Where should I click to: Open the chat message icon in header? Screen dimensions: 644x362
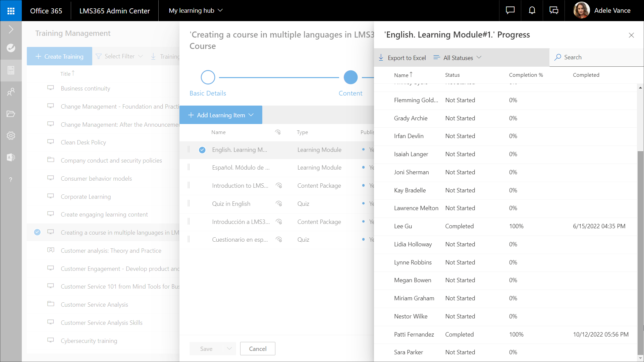510,11
